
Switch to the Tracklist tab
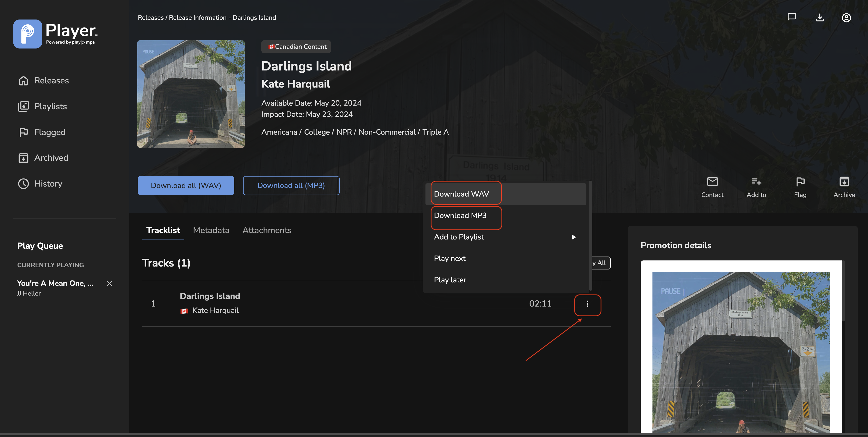coord(163,230)
